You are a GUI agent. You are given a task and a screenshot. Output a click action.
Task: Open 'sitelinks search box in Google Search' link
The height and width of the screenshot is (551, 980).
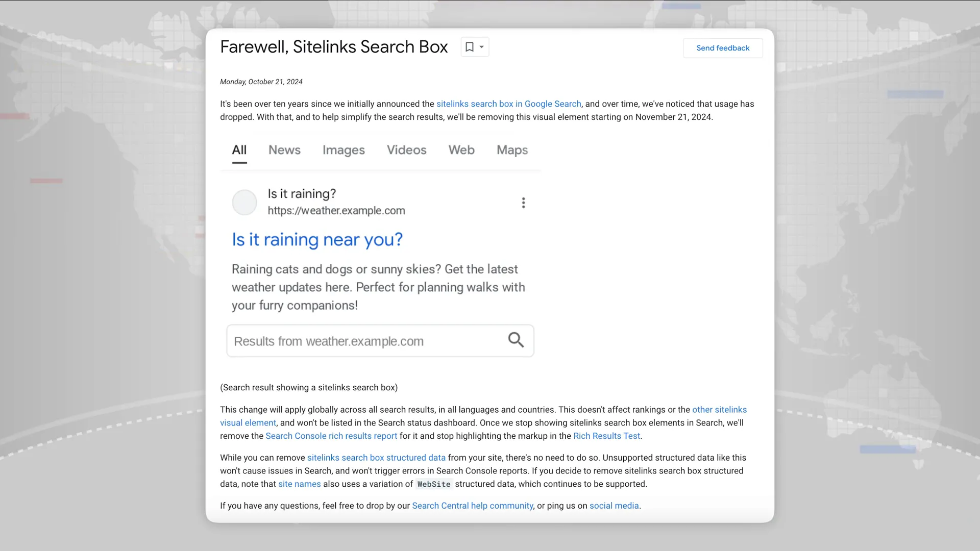(x=508, y=104)
